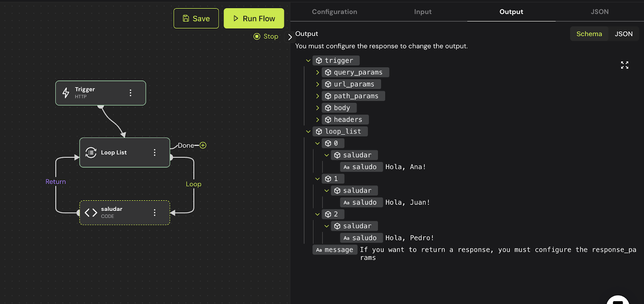Open the Input tab

[423, 12]
